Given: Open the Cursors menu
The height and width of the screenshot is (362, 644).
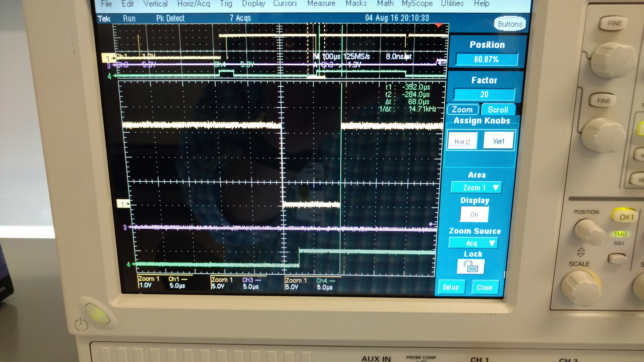Looking at the screenshot, I should click(285, 3).
